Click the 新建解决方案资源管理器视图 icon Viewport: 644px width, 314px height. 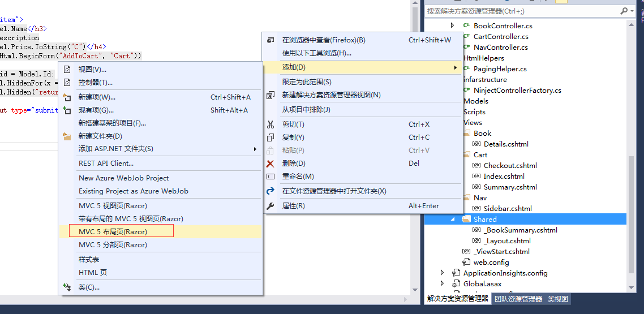pyautogui.click(x=271, y=95)
